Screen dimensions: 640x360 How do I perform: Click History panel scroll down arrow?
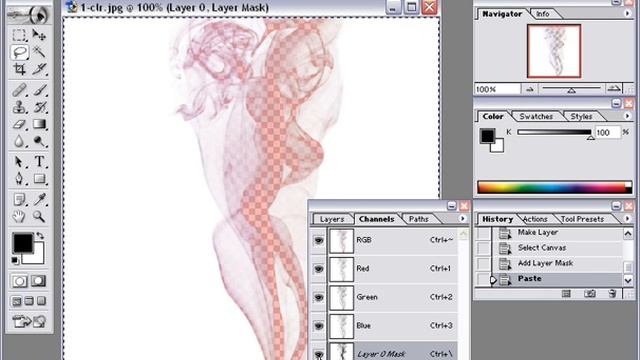click(x=628, y=280)
